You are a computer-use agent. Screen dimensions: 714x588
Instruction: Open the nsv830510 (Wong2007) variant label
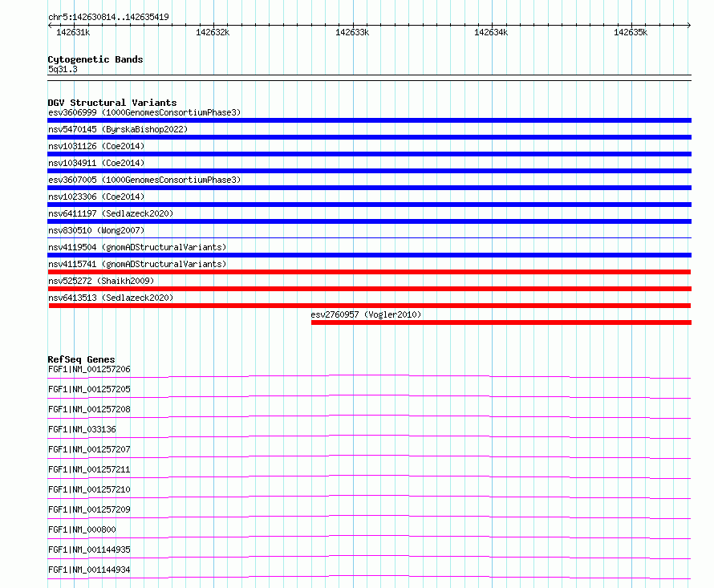click(x=96, y=230)
